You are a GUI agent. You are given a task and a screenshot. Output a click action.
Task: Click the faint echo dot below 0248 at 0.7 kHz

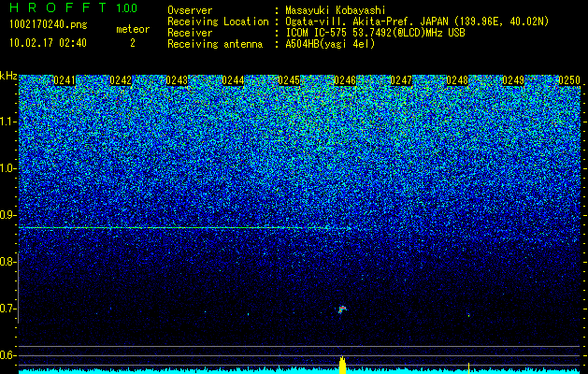point(468,315)
